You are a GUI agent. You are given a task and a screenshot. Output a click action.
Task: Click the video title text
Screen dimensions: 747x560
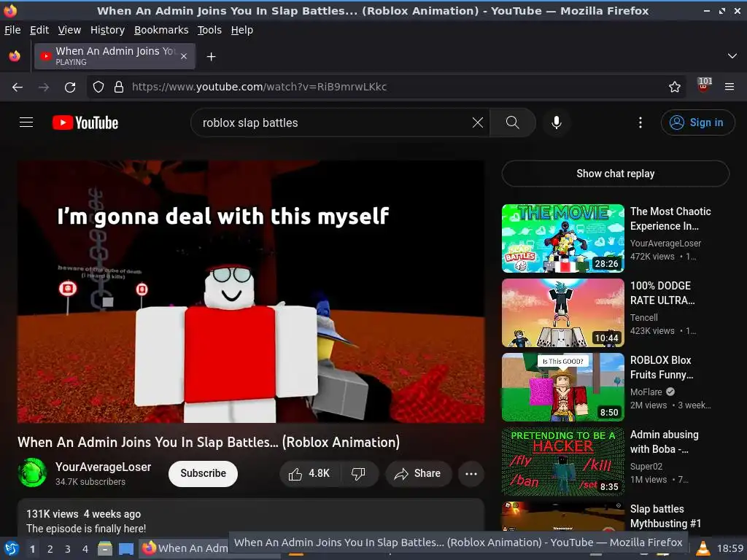209,442
